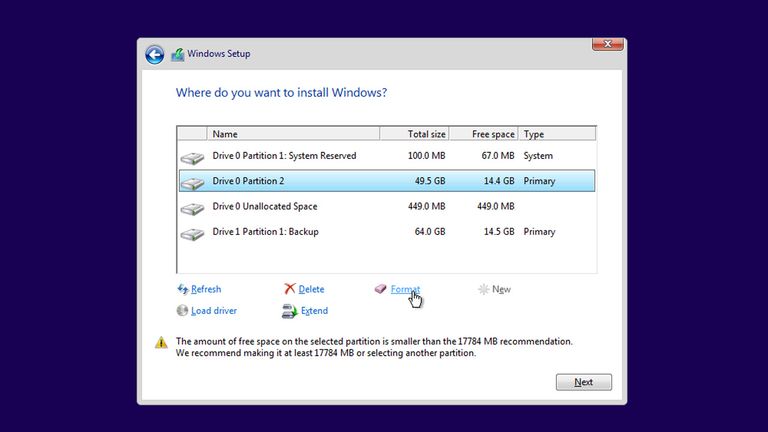Extend the selected partition
Image resolution: width=768 pixels, height=432 pixels.
[x=314, y=311]
